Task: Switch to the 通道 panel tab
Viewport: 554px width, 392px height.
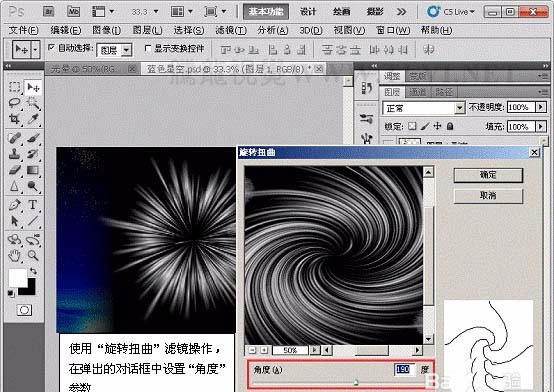Action: point(418,92)
